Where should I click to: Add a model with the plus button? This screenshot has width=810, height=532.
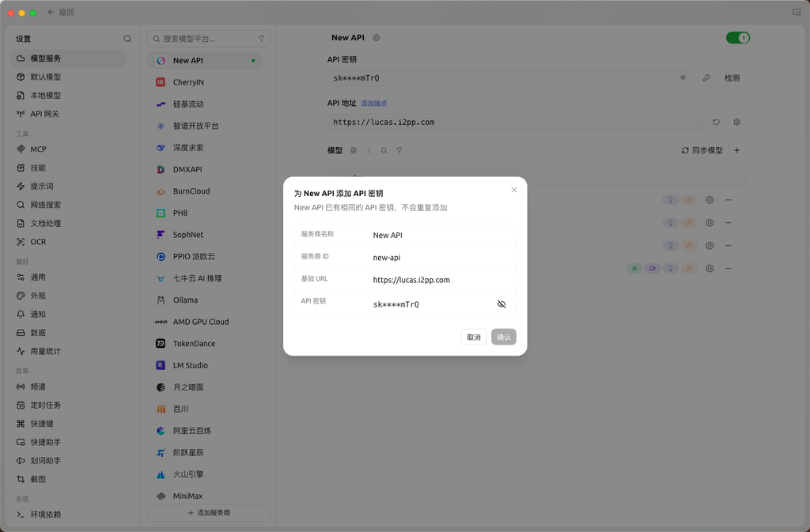click(x=736, y=150)
